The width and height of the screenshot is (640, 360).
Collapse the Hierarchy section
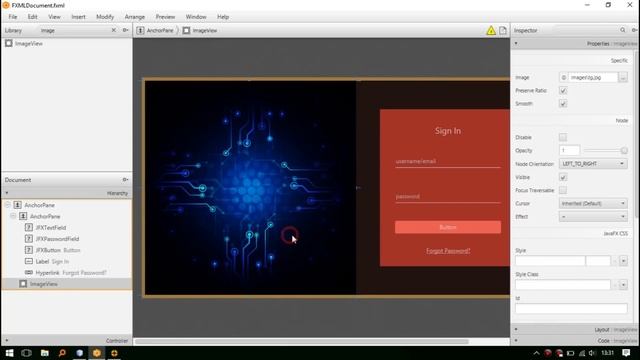[67, 193]
